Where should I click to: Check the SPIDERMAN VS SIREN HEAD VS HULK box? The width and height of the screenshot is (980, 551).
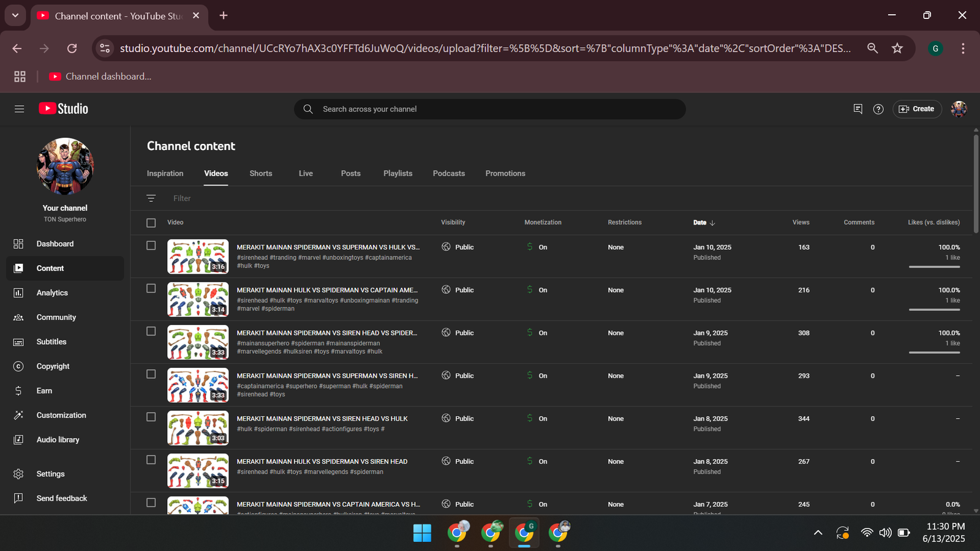151,417
